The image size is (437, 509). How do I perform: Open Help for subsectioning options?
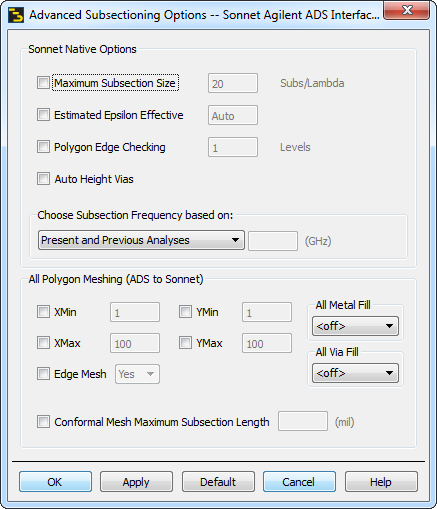(x=381, y=482)
